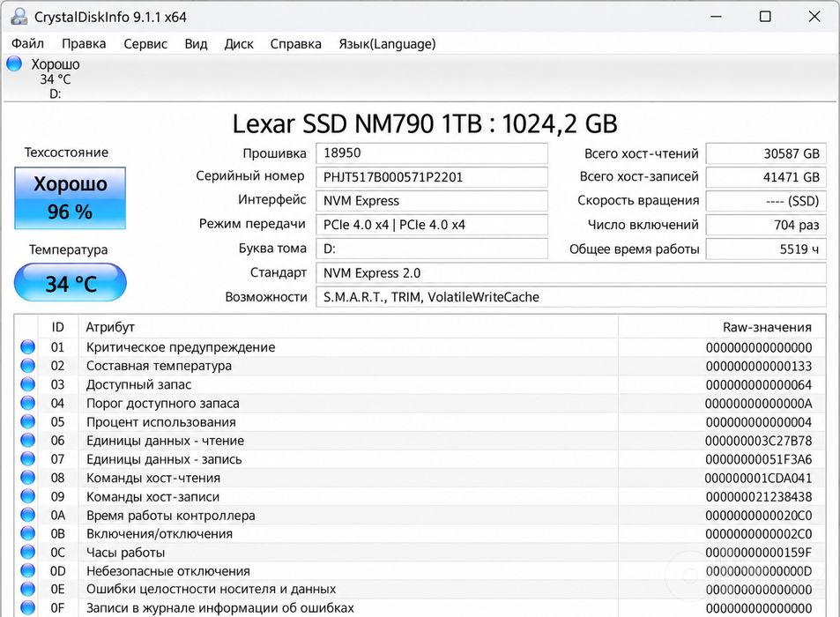Click the CrystalDiskInfo app icon in title bar
Viewport: 840px width, 617px height.
[x=19, y=17]
